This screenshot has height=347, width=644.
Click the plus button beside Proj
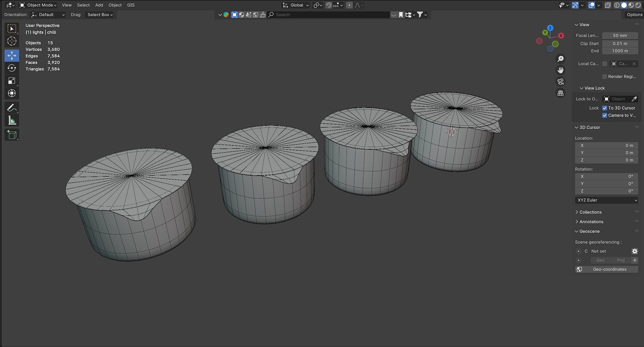click(x=635, y=260)
